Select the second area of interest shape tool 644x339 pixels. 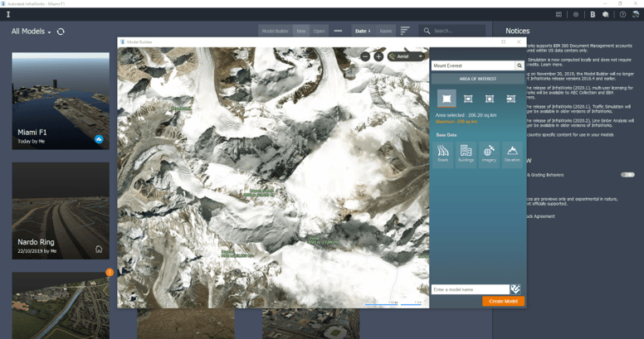pyautogui.click(x=468, y=99)
